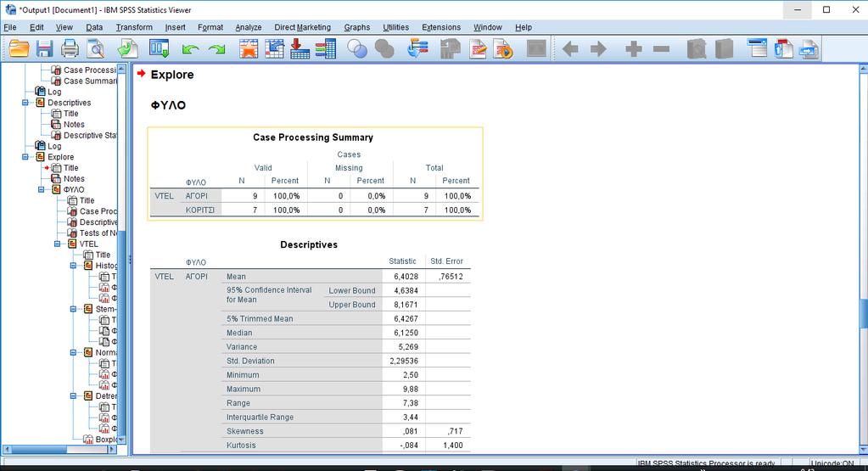Click the Collapse minus icon in toolbar
The width and height of the screenshot is (868, 471).
(x=661, y=49)
